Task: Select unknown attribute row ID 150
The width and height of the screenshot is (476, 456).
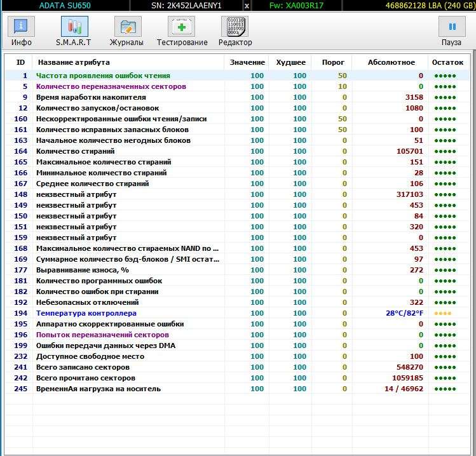Action: [x=237, y=216]
